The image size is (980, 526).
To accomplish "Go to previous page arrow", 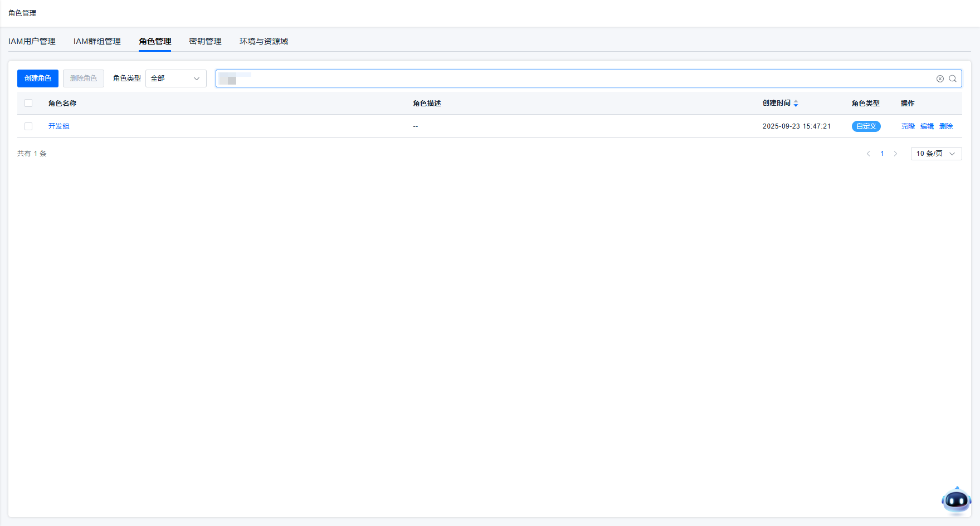I will [x=868, y=154].
